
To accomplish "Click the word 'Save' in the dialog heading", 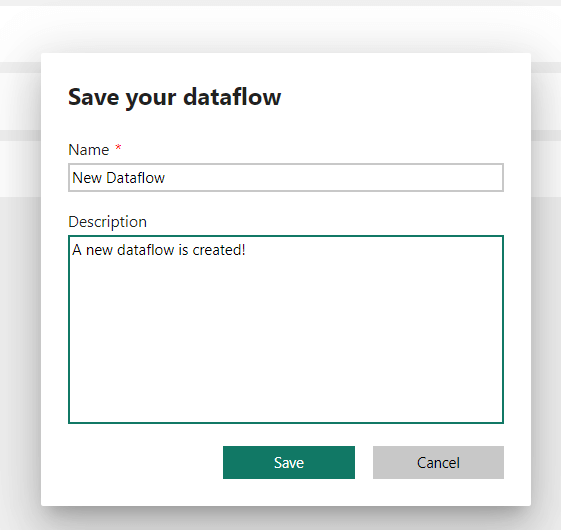I will tap(93, 97).
